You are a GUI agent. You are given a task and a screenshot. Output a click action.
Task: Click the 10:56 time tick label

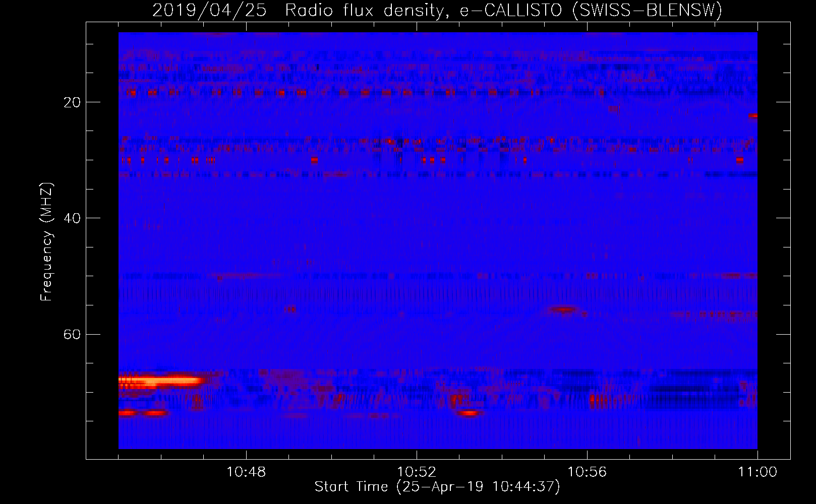tap(587, 472)
